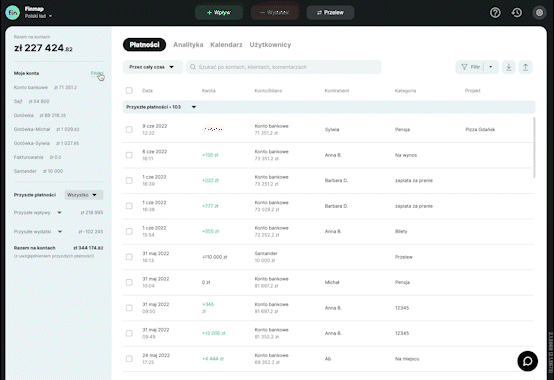Open the Wszystko future payments dropdown
Viewport: 554px width, 380px height.
coord(84,195)
